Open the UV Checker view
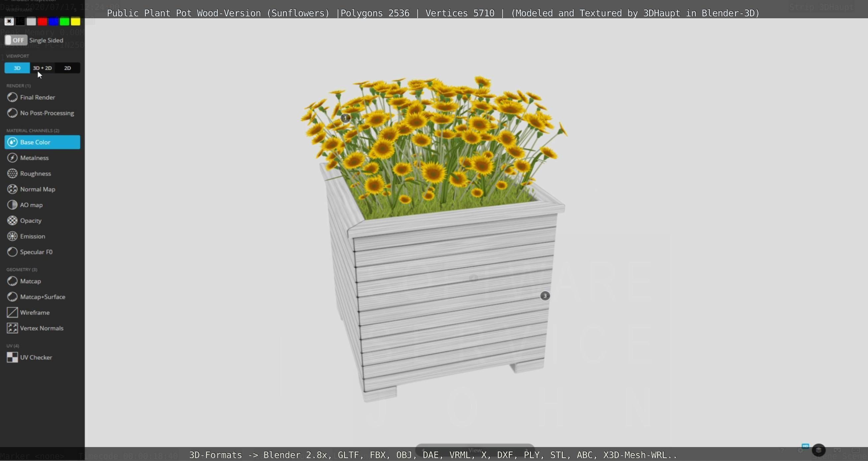 click(42, 357)
